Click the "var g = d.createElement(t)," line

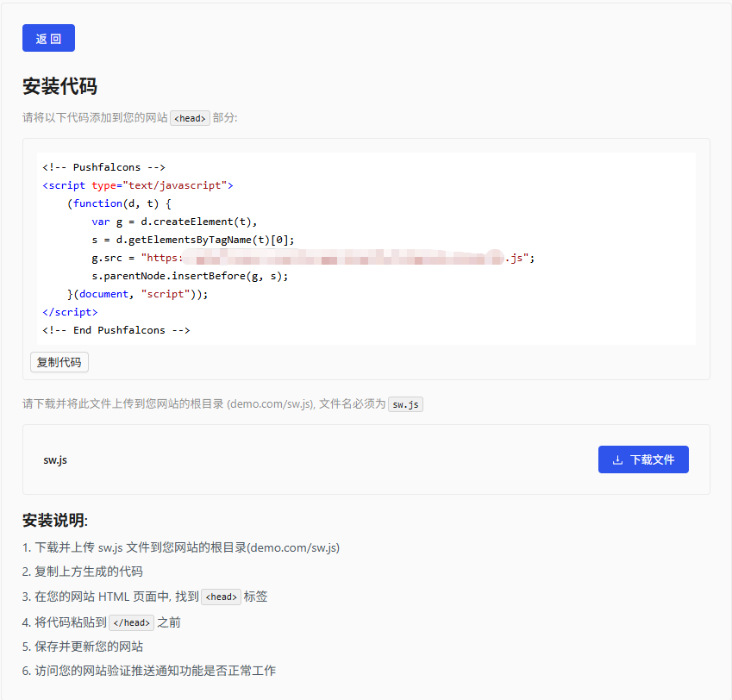point(174,222)
